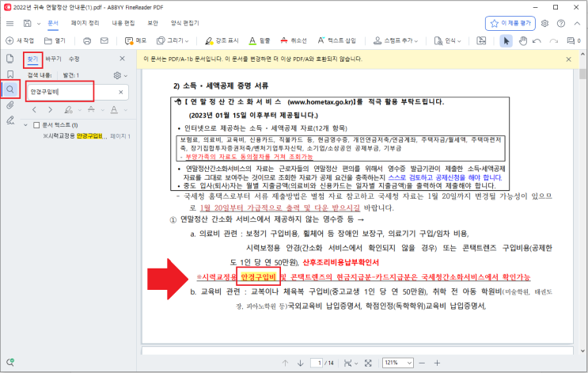The image size is (588, 373).
Task: Go to next search result
Action: click(50, 109)
